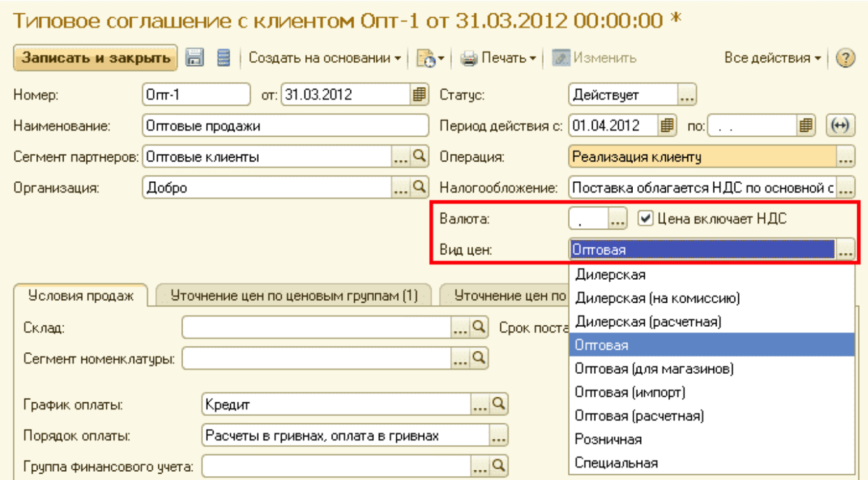Image resolution: width=868 pixels, height=480 pixels.
Task: Click the help question mark icon
Action: coord(845,58)
